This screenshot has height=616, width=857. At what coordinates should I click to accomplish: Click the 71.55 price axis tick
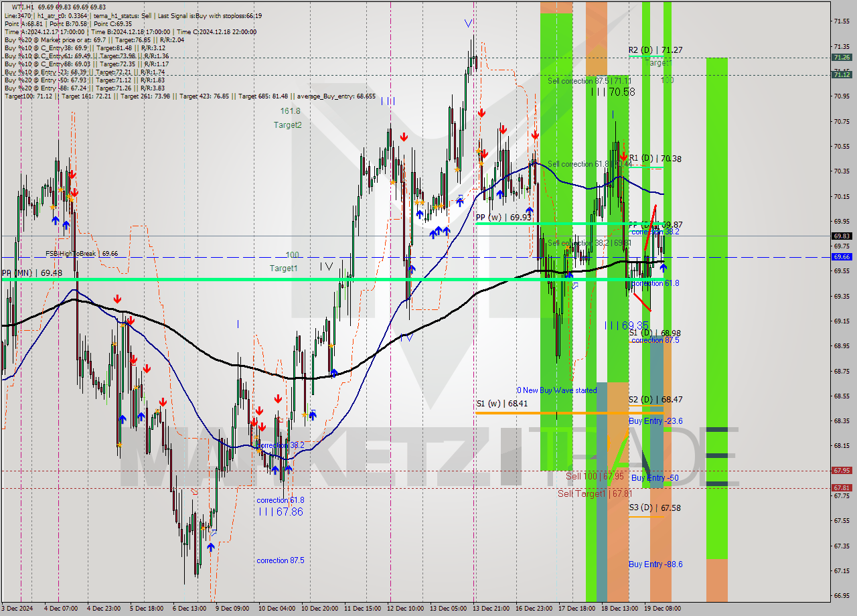(x=842, y=21)
